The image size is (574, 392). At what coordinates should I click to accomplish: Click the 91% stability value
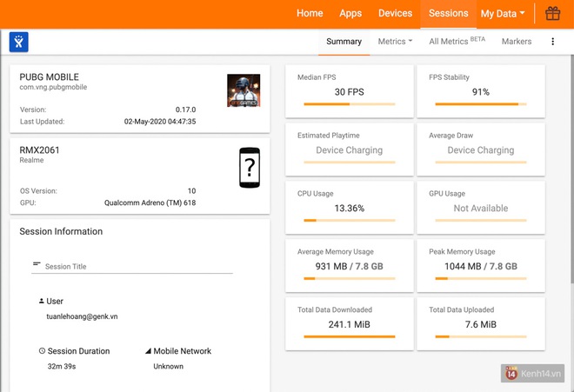[x=481, y=92]
